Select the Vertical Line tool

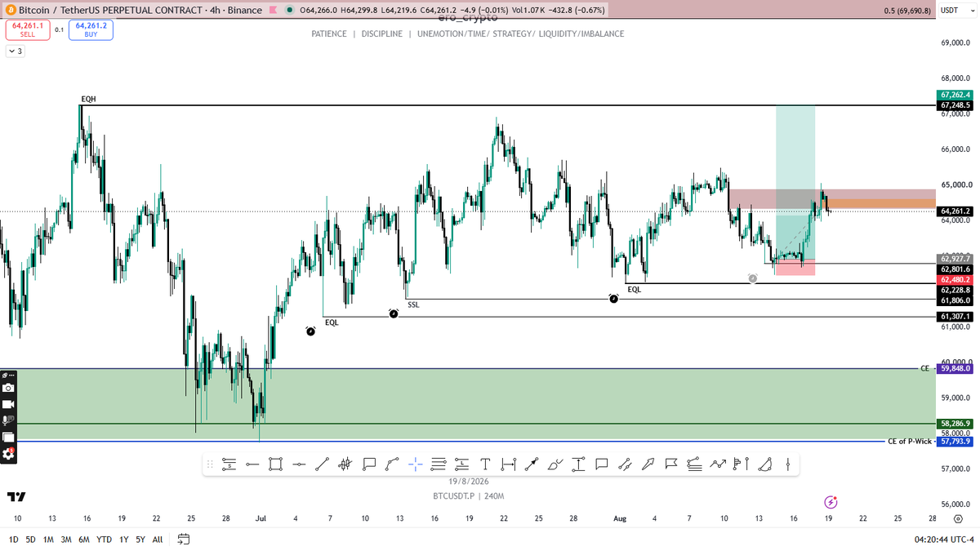coord(787,464)
